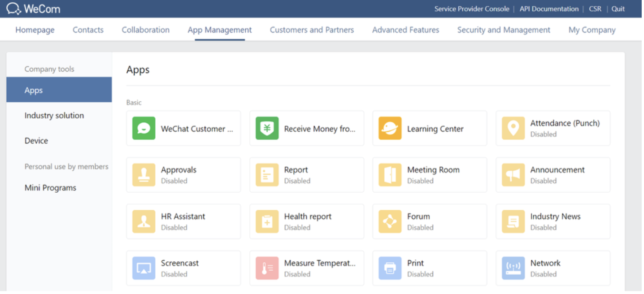Click the Industry News label
Image resolution: width=644 pixels, height=294 pixels.
click(x=555, y=216)
